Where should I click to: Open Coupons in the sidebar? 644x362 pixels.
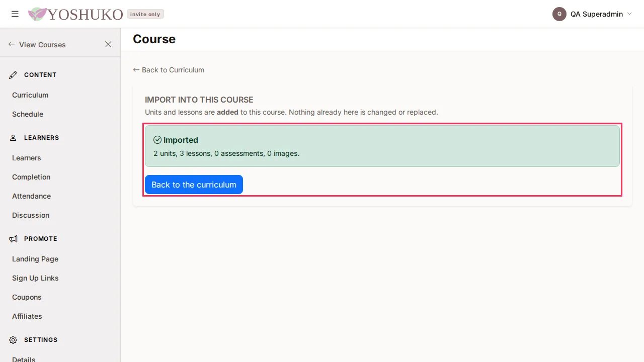tap(27, 297)
